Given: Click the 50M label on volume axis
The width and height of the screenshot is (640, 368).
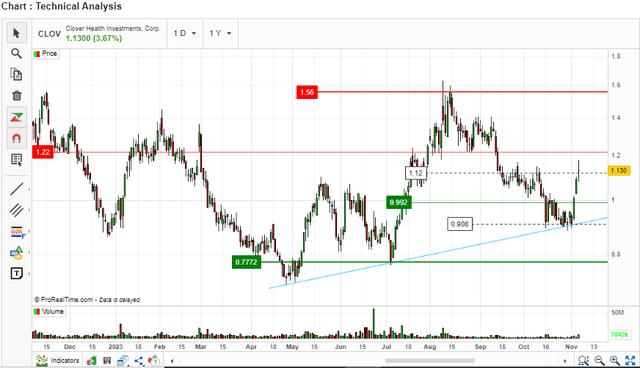Looking at the screenshot, I should pos(617,313).
